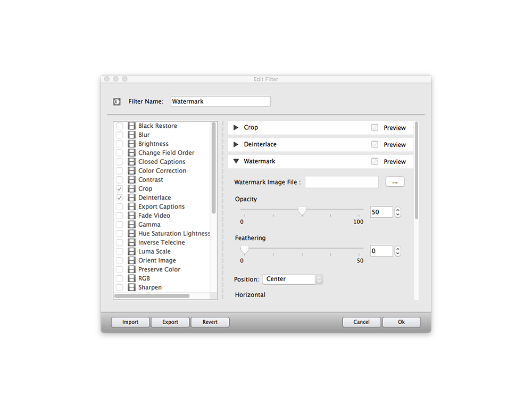Select the Sharpen filter film icon

131,287
